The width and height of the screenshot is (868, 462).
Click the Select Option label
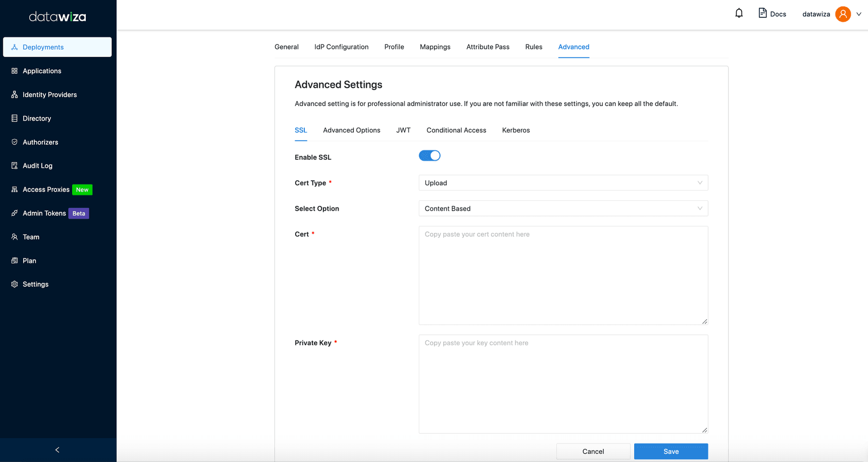pyautogui.click(x=317, y=208)
